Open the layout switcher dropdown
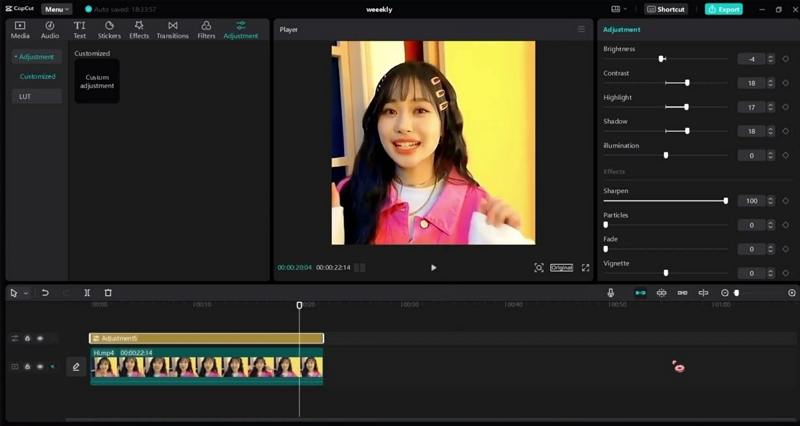This screenshot has height=426, width=800. point(618,9)
